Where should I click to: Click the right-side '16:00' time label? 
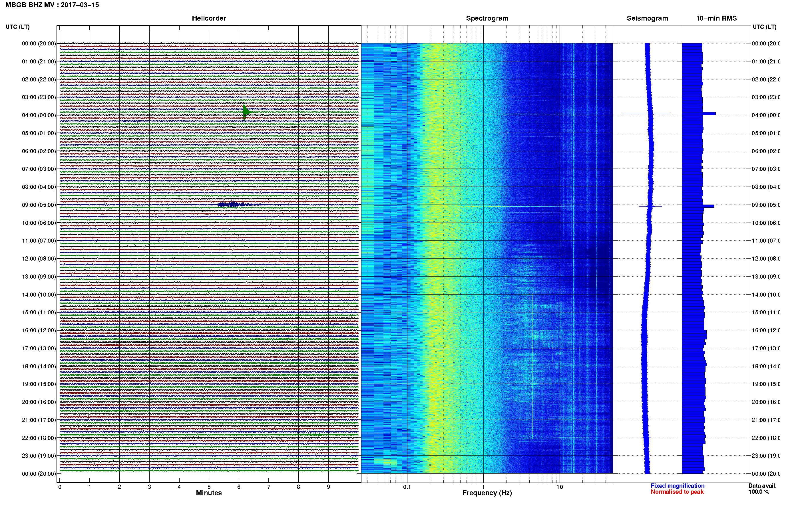[766, 330]
